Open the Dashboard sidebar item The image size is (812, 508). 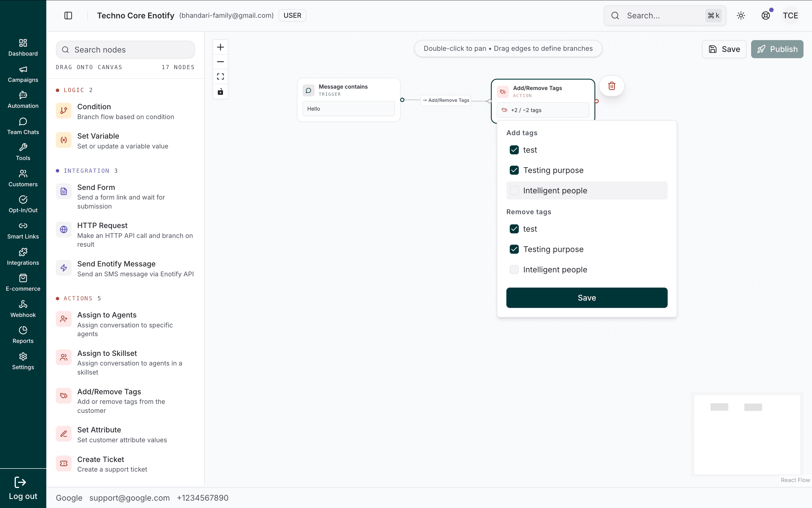(x=23, y=47)
